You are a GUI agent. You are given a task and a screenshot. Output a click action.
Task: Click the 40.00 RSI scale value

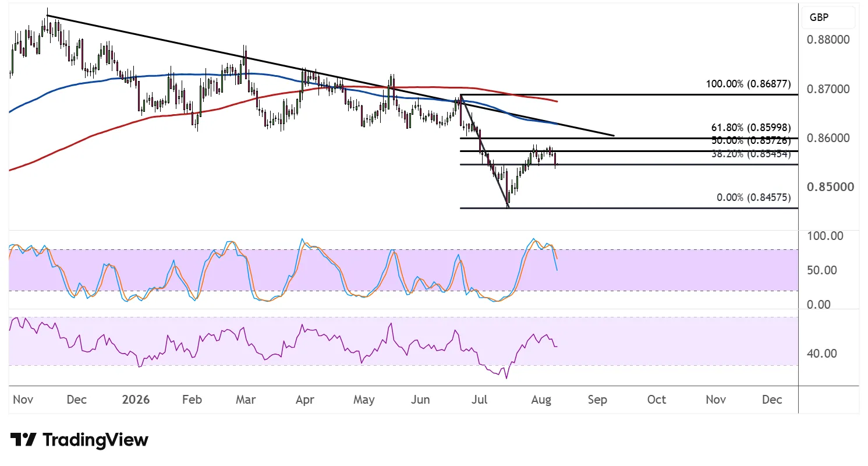[823, 353]
